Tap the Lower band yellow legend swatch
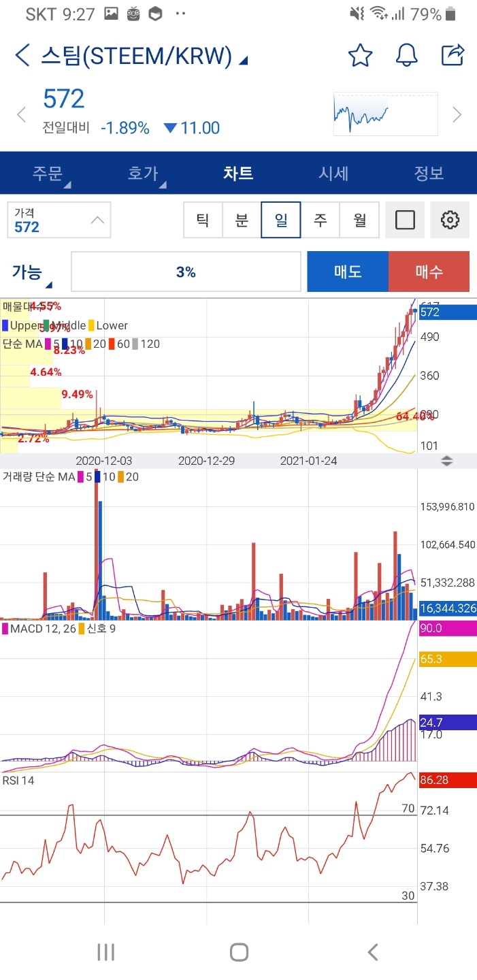 click(x=91, y=325)
